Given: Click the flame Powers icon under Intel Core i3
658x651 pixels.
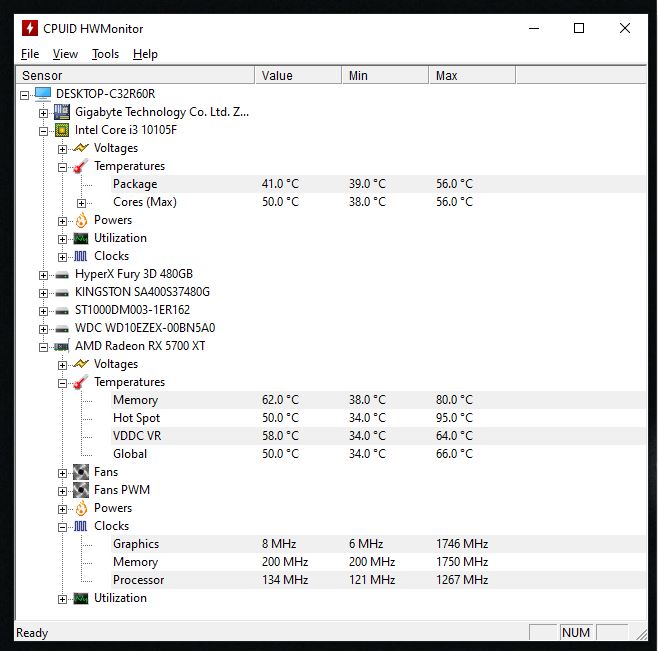Looking at the screenshot, I should click(x=81, y=220).
